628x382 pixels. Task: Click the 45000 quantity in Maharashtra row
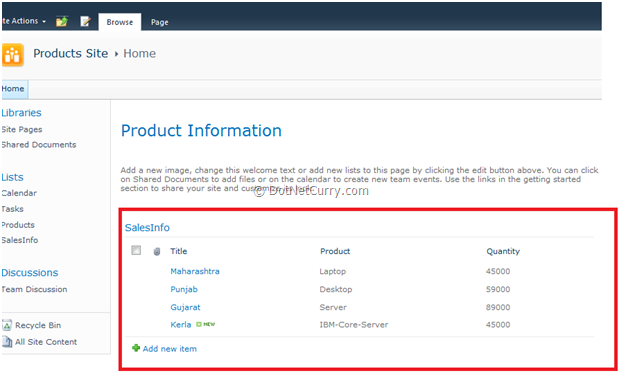click(498, 271)
